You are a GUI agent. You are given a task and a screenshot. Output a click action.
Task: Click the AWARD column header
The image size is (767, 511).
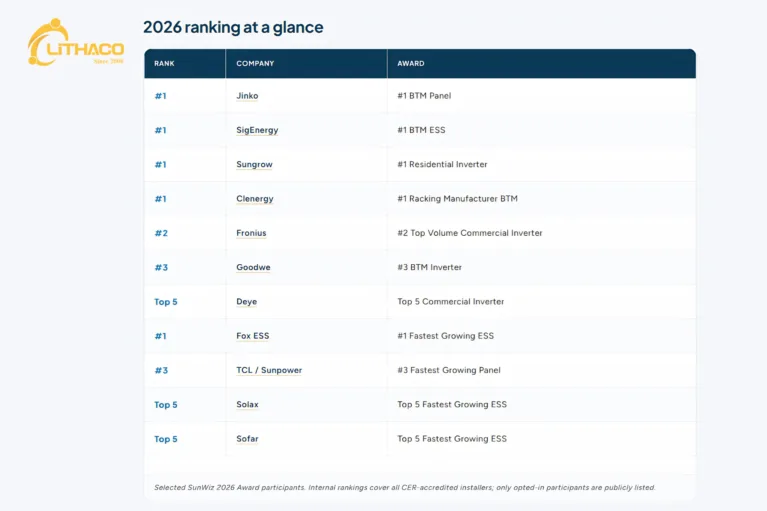tap(411, 64)
